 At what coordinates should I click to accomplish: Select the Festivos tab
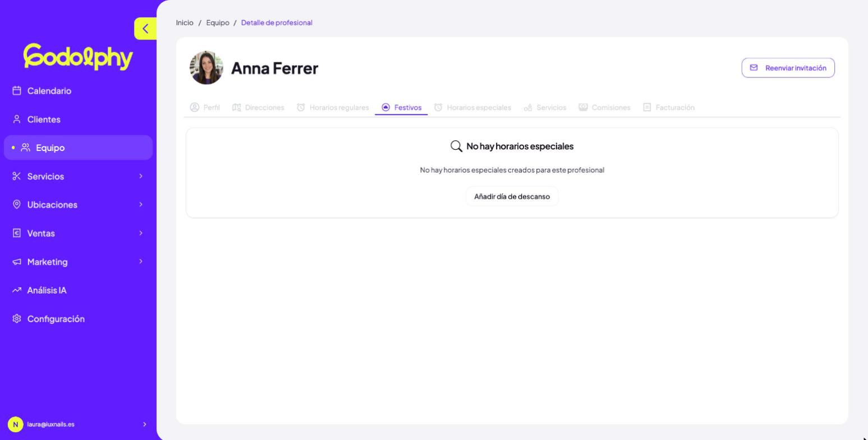pyautogui.click(x=401, y=107)
